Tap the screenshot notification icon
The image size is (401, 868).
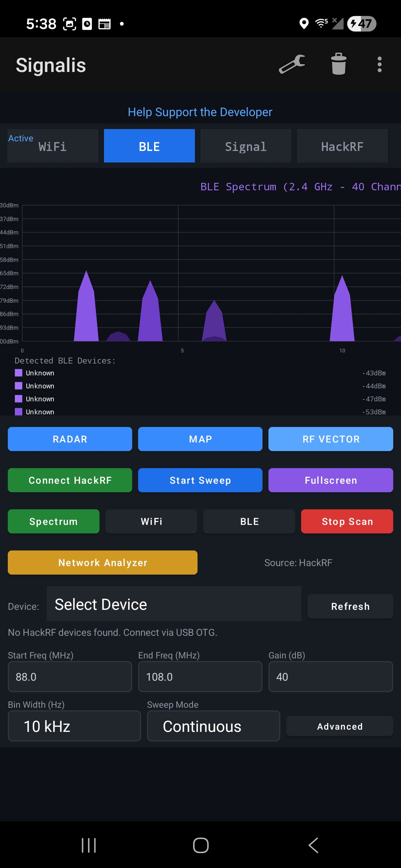[69, 24]
